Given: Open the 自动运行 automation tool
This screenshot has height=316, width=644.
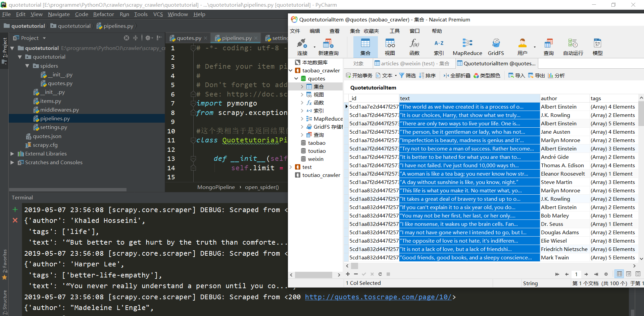Looking at the screenshot, I should (x=573, y=47).
